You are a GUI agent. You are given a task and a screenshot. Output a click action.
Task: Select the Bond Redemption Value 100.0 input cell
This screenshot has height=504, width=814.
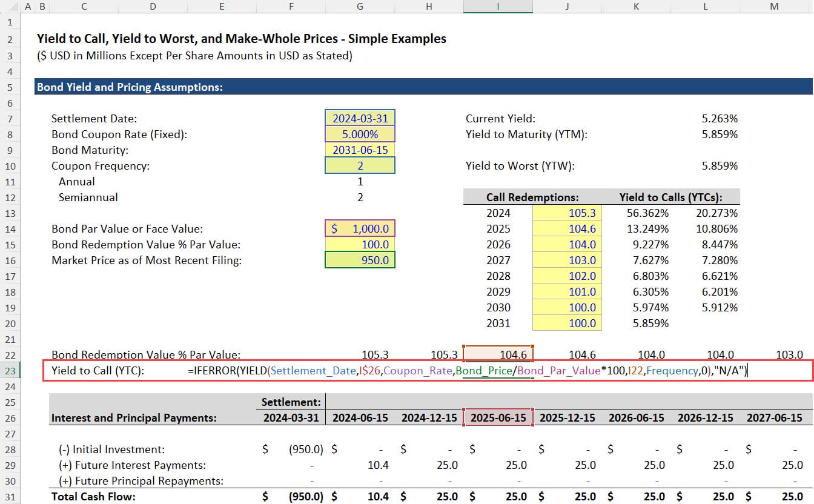tap(360, 245)
